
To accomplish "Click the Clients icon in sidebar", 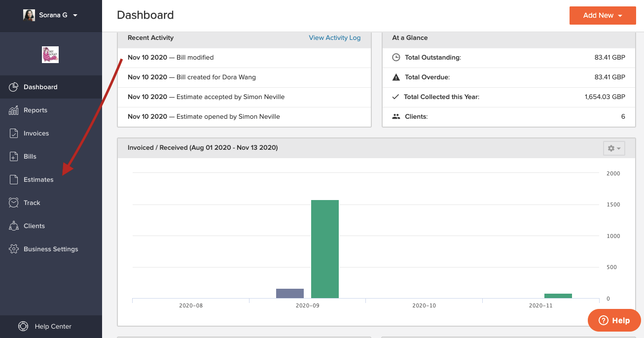I will tap(14, 226).
